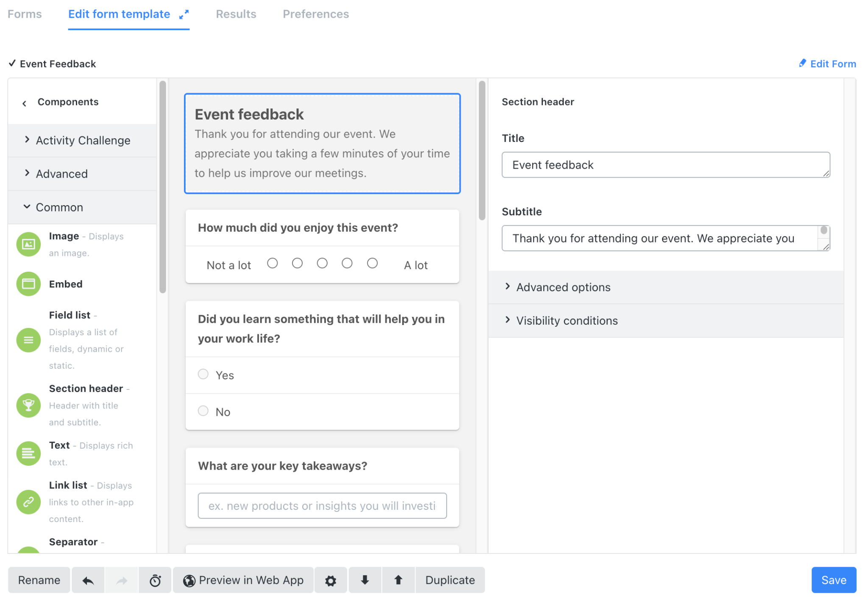This screenshot has width=868, height=606.
Task: Click the Subtitle field's inner scrollbar
Action: pos(823,230)
